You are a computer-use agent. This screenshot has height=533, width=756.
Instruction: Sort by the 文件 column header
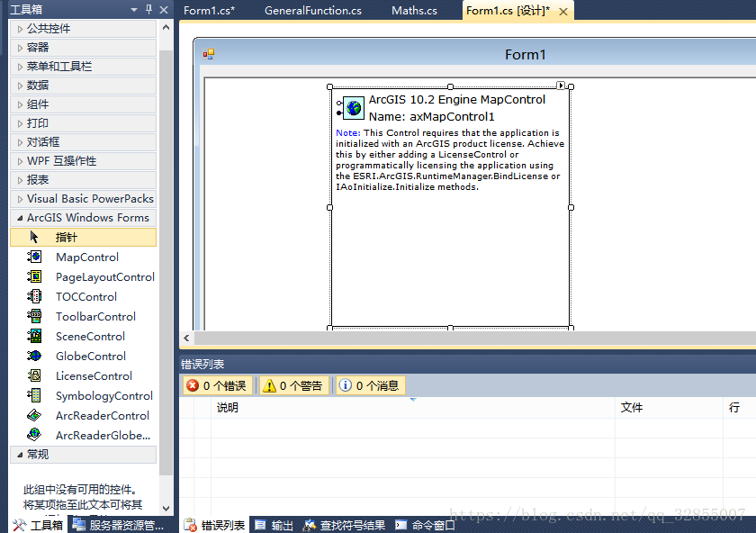click(x=669, y=408)
